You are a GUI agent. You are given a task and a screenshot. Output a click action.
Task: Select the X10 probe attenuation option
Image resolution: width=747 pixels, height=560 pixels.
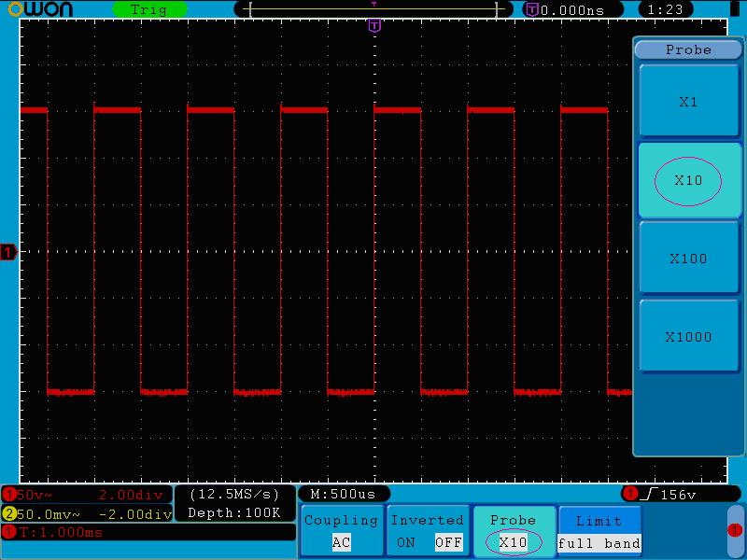point(688,180)
